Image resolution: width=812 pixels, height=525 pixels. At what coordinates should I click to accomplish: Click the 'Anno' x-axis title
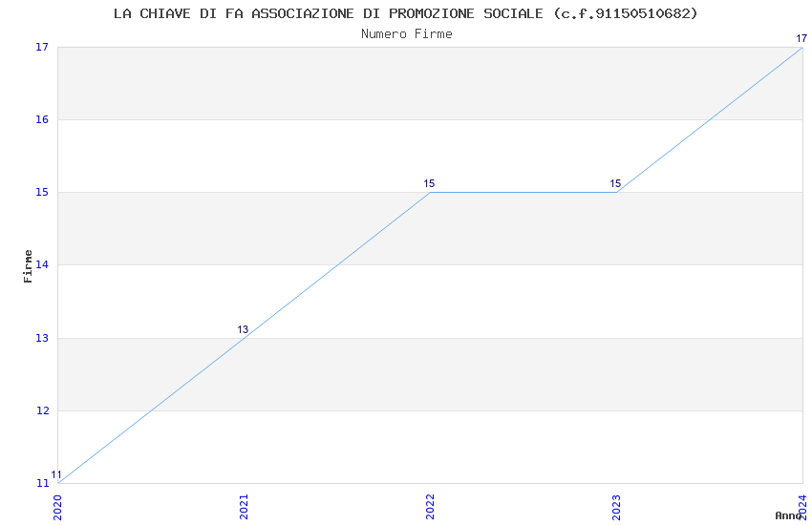788,515
